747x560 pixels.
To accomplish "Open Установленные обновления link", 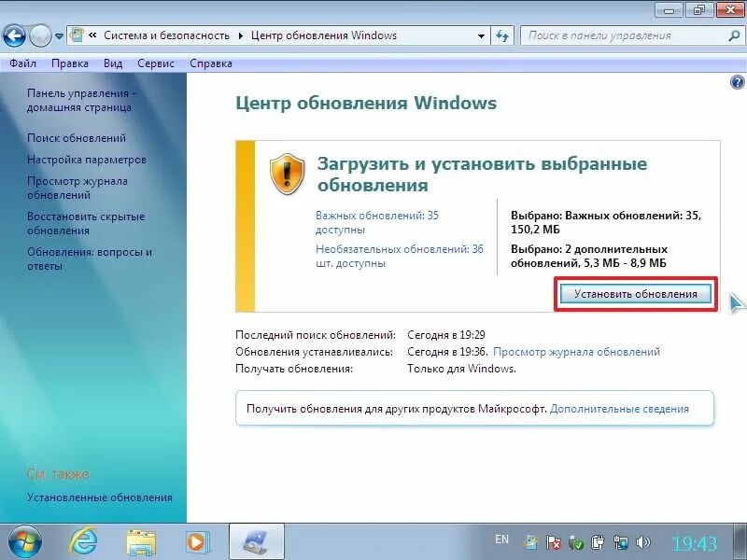I will coord(100,497).
